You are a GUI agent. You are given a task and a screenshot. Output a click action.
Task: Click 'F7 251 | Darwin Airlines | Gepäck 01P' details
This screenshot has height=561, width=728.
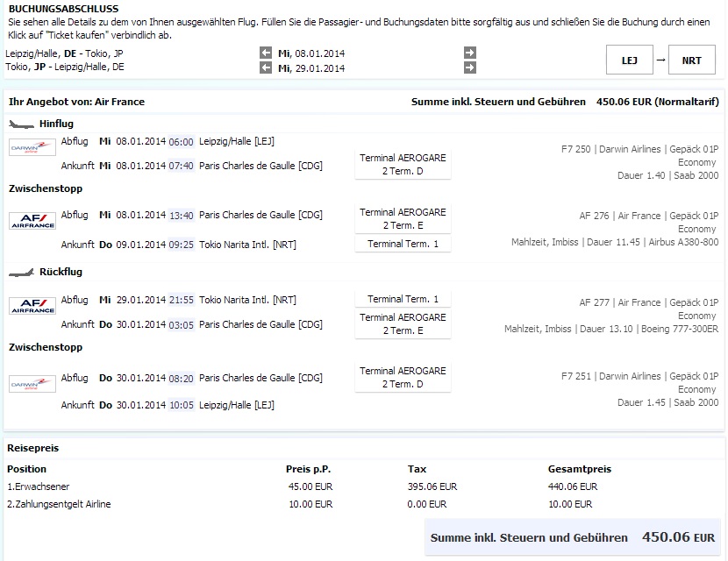639,376
